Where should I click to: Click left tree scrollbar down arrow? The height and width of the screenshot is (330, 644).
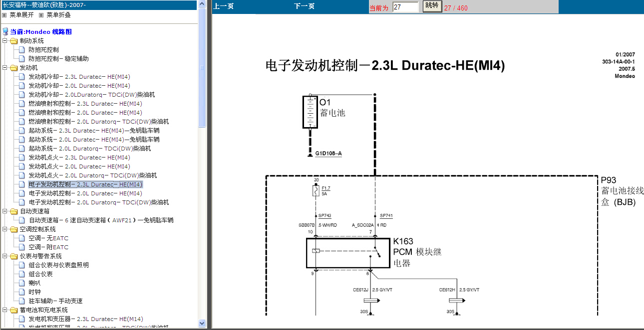pos(202,323)
